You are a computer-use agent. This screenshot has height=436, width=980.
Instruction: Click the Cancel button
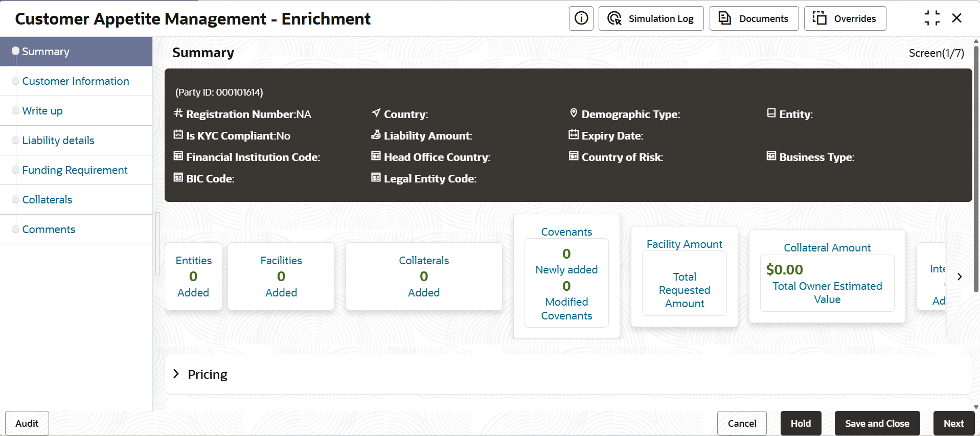[x=742, y=423]
